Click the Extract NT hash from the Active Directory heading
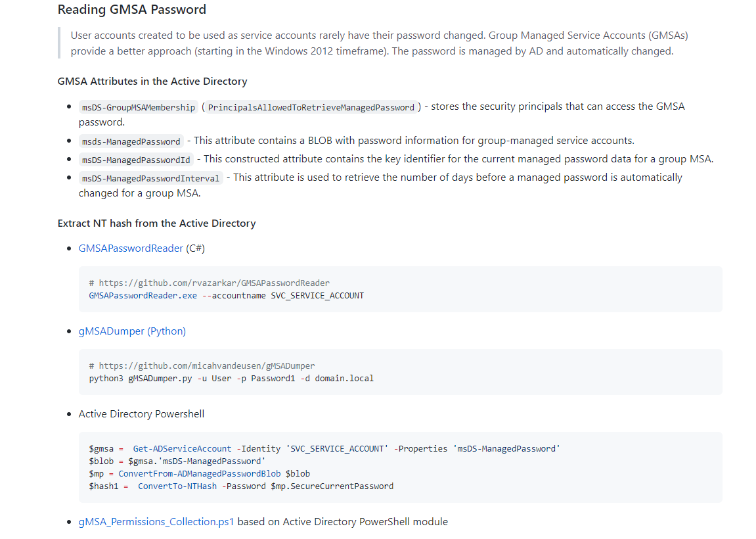The image size is (756, 539). [157, 223]
